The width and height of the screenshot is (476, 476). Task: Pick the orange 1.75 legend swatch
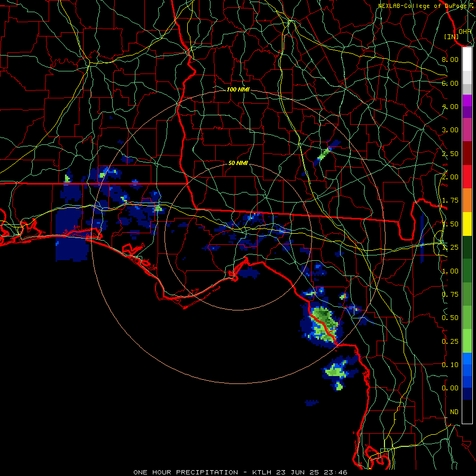pos(467,200)
